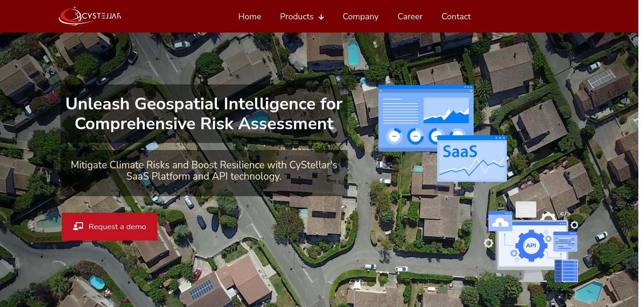Click the presenter icon on demo button

click(78, 227)
